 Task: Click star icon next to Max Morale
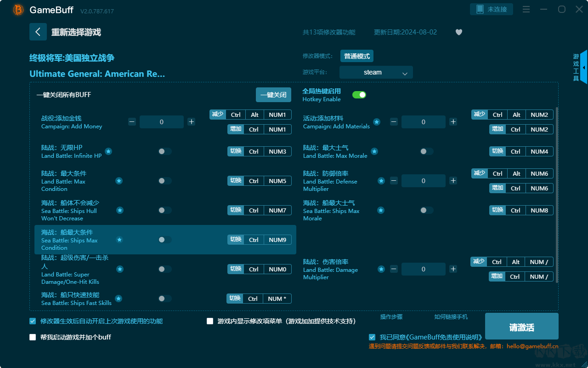coord(374,151)
